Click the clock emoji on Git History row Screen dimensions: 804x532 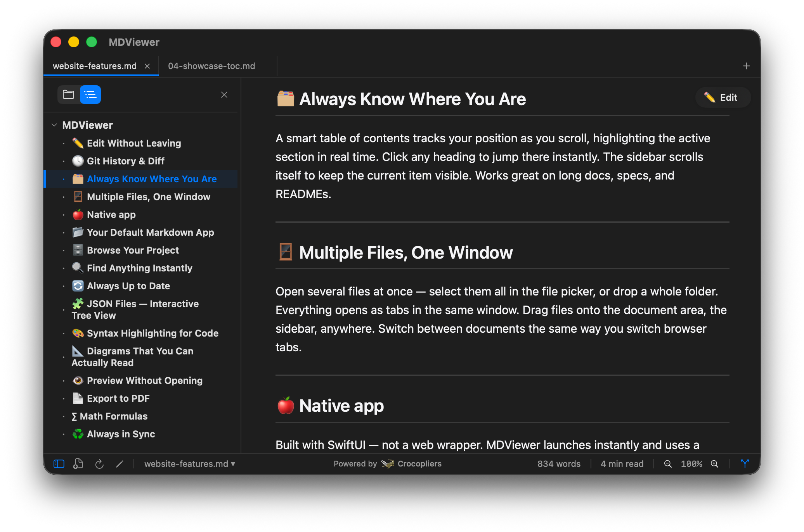point(78,161)
